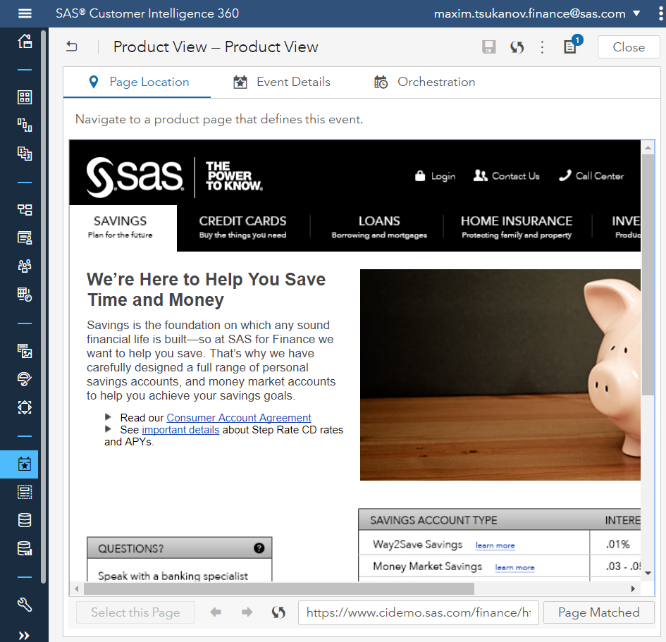Click the SAVINGS ACCOUNT TYPE column header
This screenshot has width=666, height=642.
[x=433, y=520]
